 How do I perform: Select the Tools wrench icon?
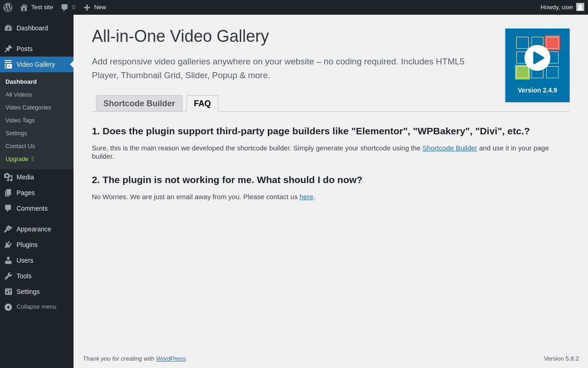pos(8,276)
